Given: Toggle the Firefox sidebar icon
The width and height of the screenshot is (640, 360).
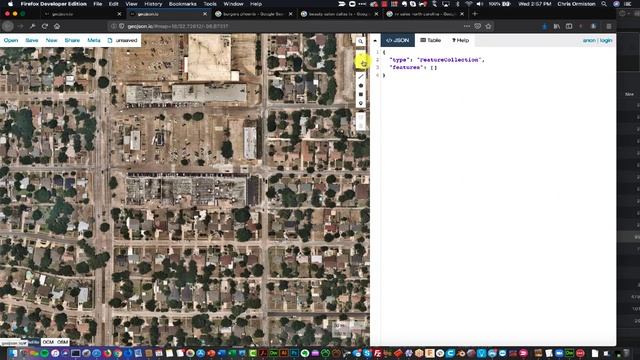Looking at the screenshot, I should pyautogui.click(x=569, y=26).
